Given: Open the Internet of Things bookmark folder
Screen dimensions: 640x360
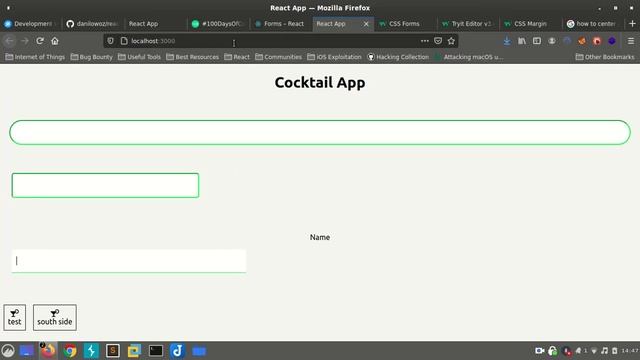Looking at the screenshot, I should pos(35,57).
